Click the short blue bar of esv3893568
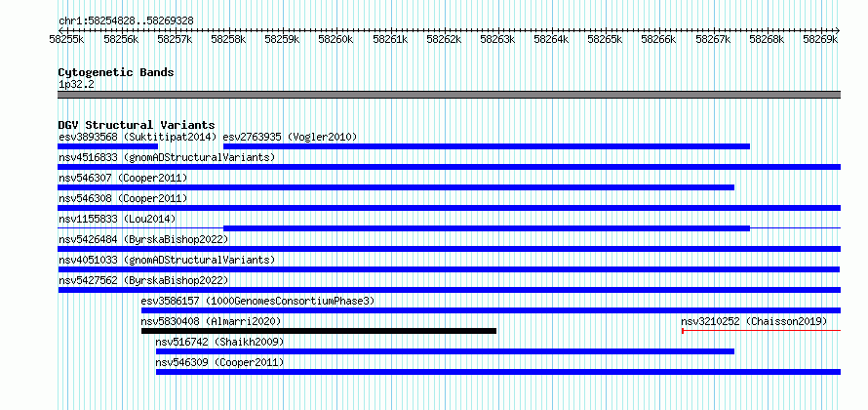Image resolution: width=868 pixels, height=410 pixels. coord(108,146)
